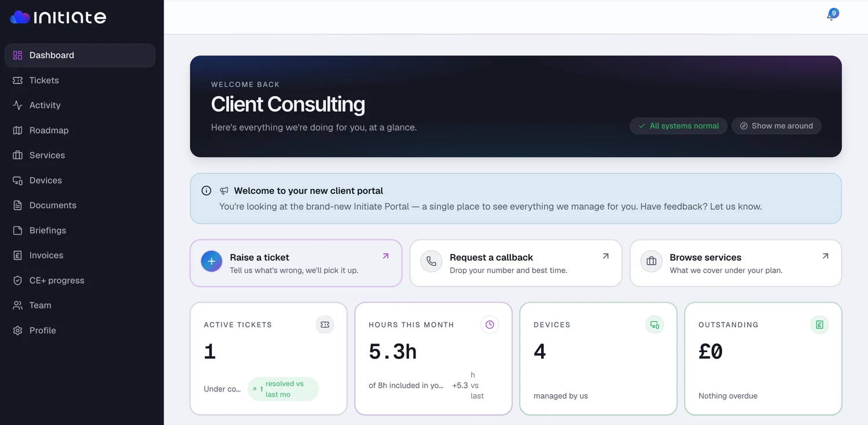Viewport: 868px width, 425px height.
Task: Click the Briefings page icon in sidebar
Action: [x=17, y=230]
